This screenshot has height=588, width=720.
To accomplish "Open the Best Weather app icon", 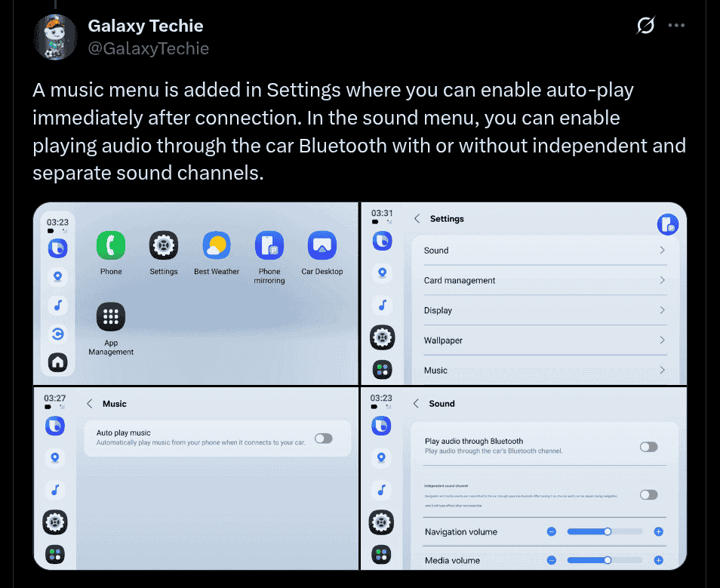I will [x=217, y=246].
